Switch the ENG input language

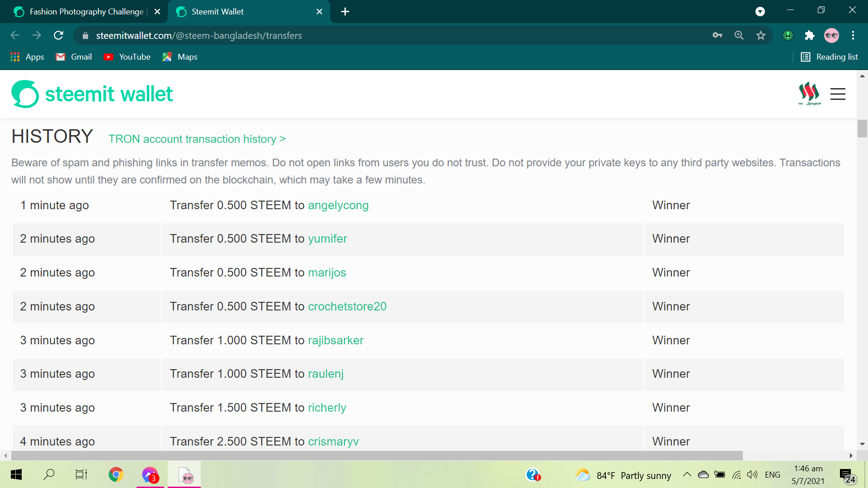coord(773,475)
